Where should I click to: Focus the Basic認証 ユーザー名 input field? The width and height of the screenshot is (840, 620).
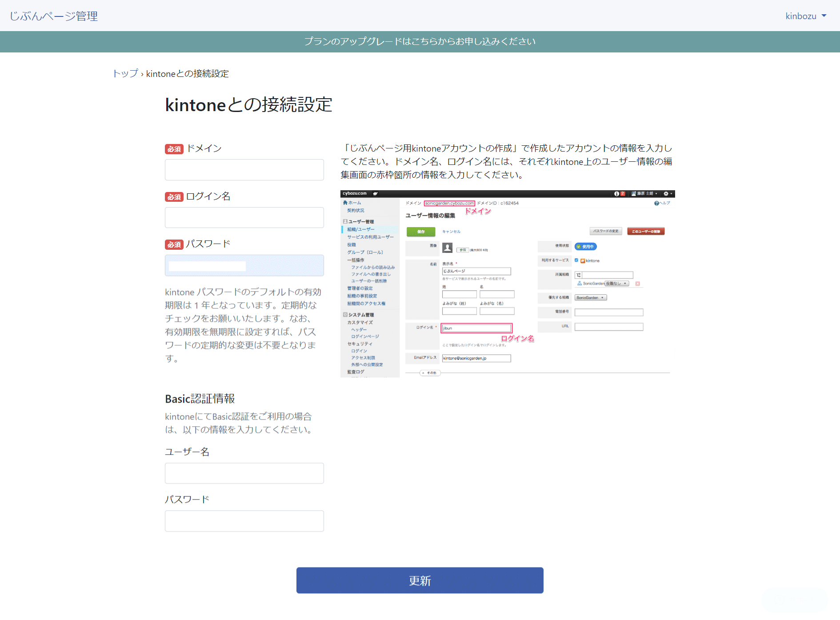(244, 473)
